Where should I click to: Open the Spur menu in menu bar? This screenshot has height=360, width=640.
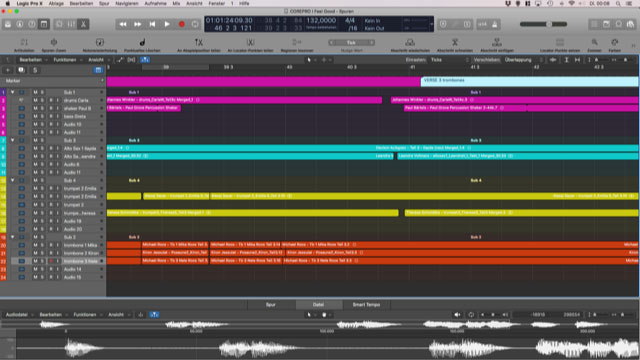point(104,3)
